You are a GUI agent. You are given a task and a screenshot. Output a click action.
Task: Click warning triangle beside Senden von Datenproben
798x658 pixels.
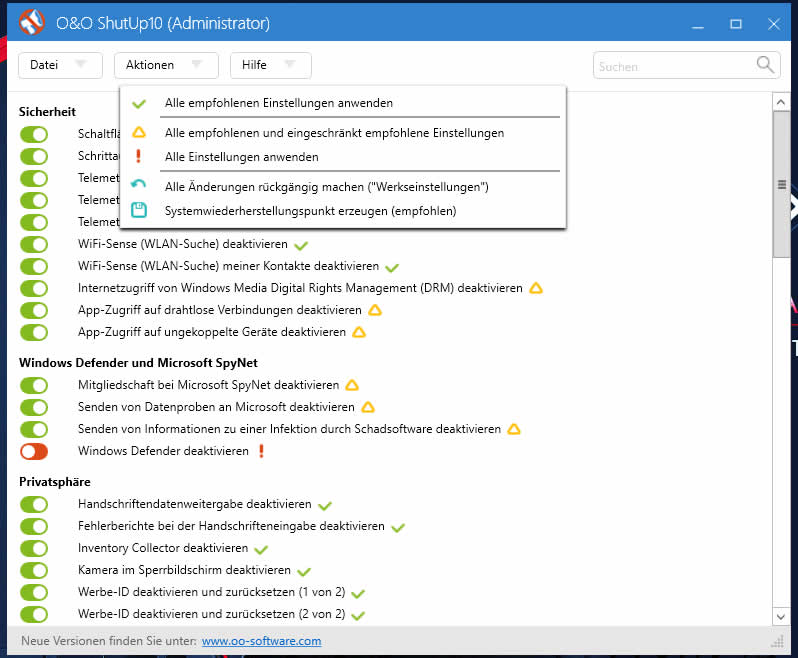coord(368,407)
